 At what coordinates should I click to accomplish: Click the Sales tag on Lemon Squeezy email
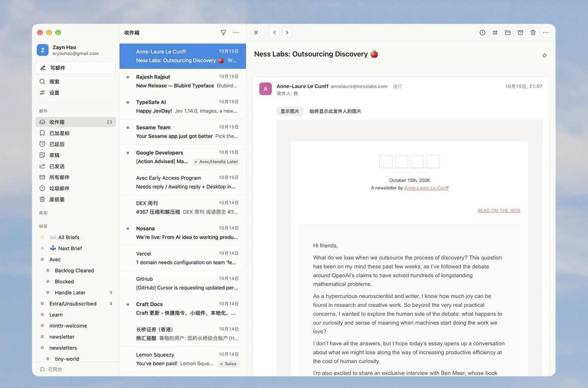(x=229, y=364)
